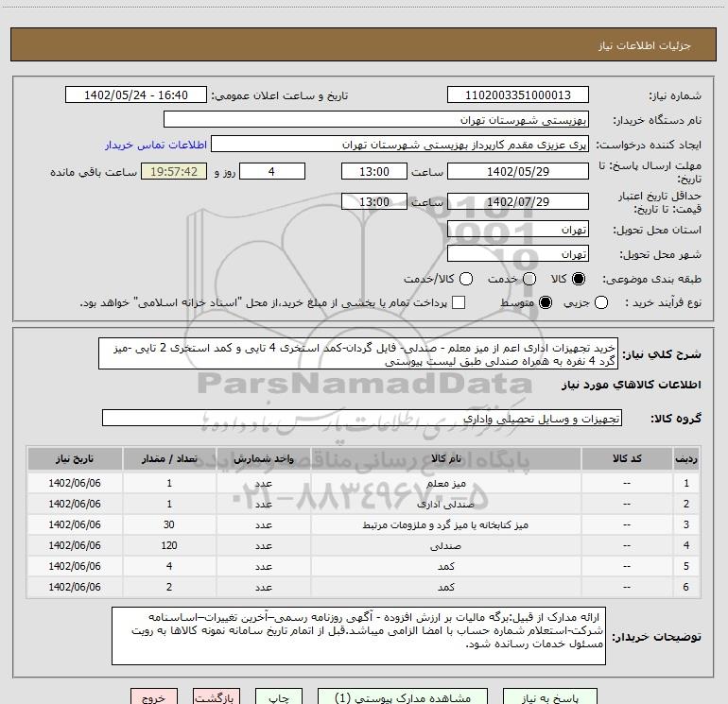Screen dimensions: 728x704
Task: Click the نام کالا column header
Action: pos(445,458)
